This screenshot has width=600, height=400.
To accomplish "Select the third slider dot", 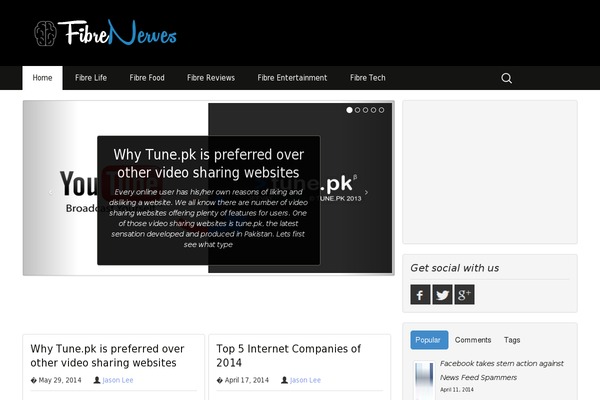I will tap(365, 110).
